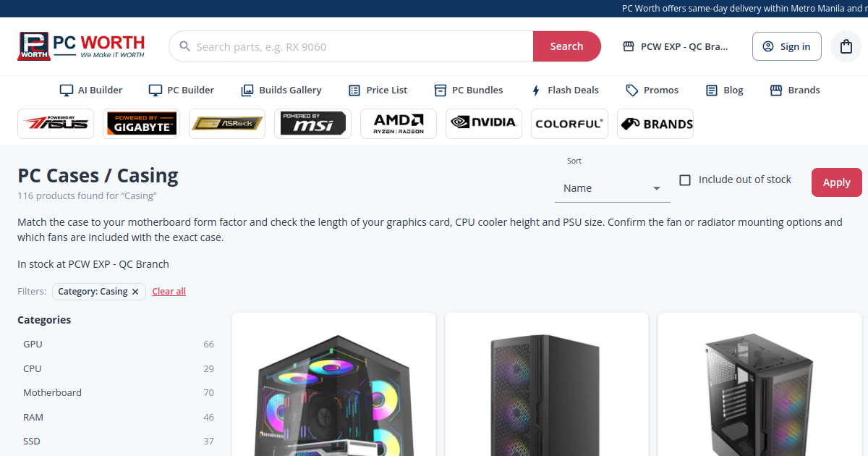Click In stock at PCW EXP text

coord(93,264)
